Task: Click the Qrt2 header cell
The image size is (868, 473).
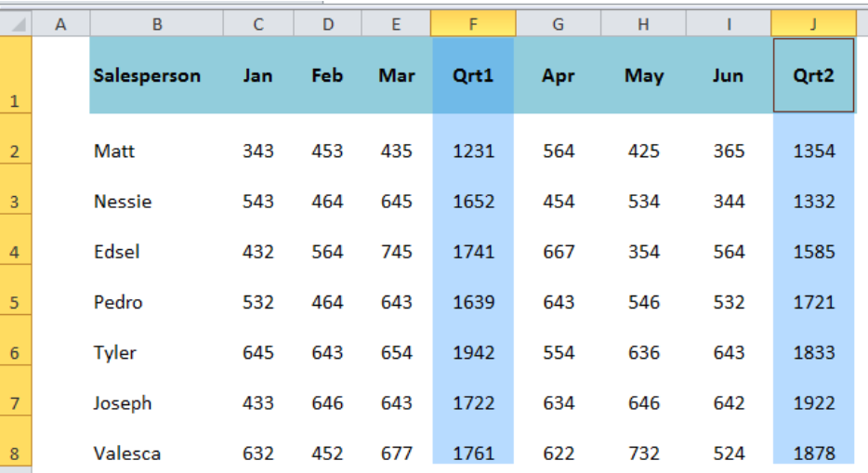Action: pos(814,75)
